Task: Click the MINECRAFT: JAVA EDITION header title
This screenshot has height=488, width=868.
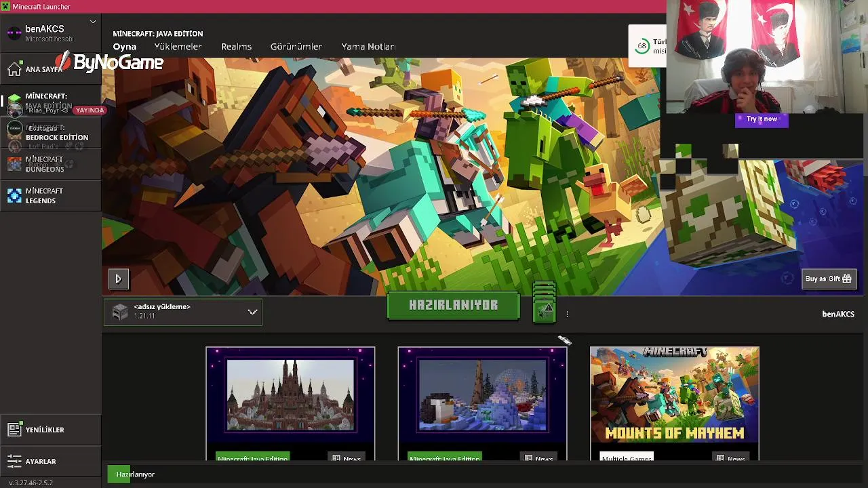Action: click(x=158, y=33)
